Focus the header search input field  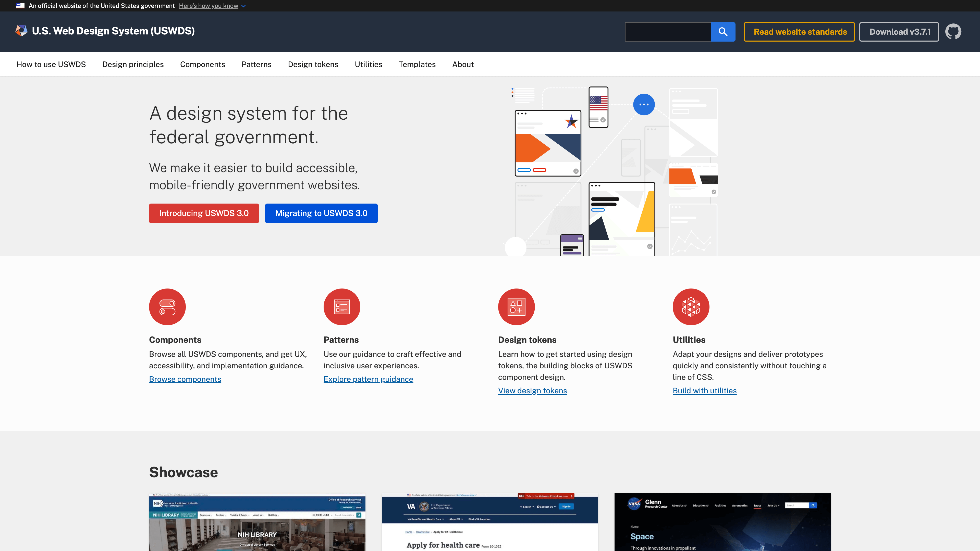tap(668, 32)
